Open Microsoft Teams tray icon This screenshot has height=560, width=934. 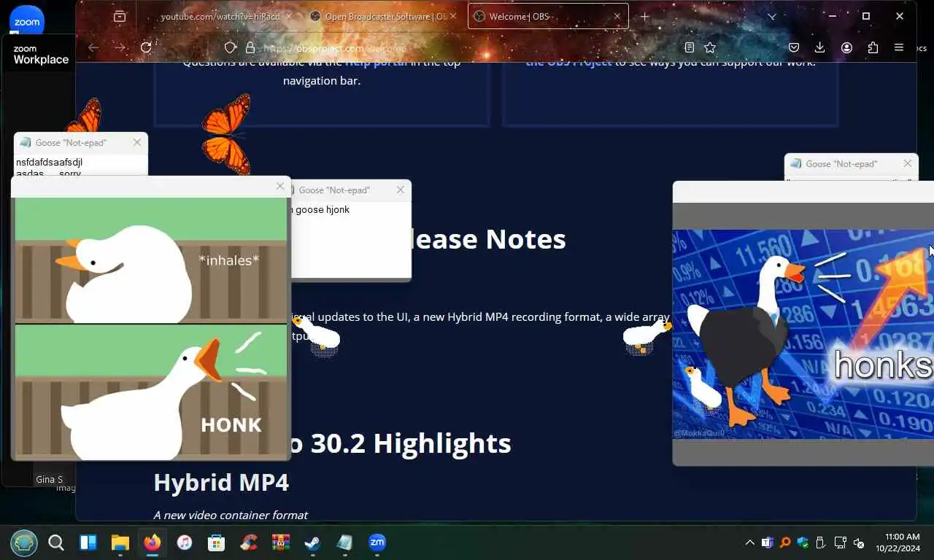click(x=767, y=542)
